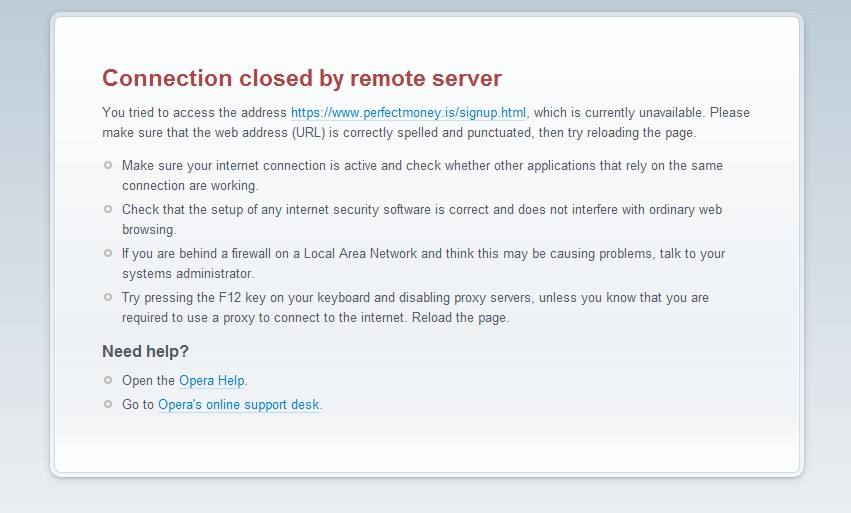Click the bullet beside "Open the Opera Help"

point(108,380)
